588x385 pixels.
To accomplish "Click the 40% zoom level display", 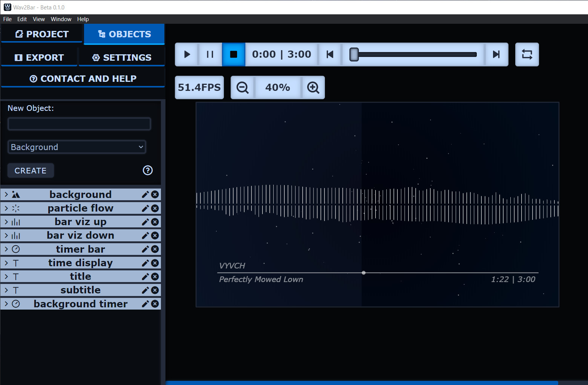I will 278,87.
